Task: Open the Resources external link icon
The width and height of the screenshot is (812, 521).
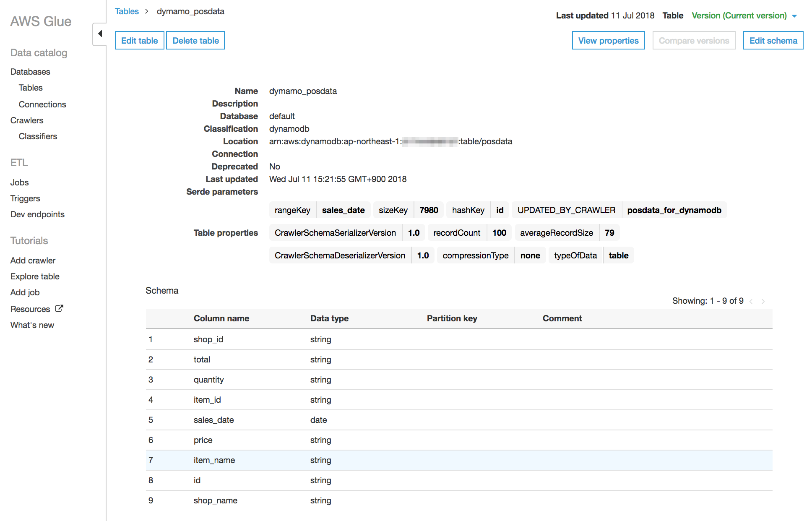Action: 60,308
